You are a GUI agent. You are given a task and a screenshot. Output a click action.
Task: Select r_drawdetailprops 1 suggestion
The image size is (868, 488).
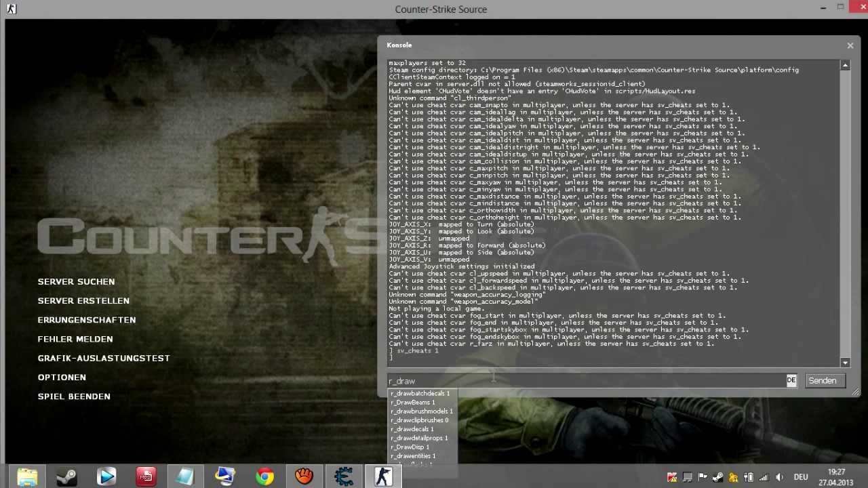pos(419,438)
